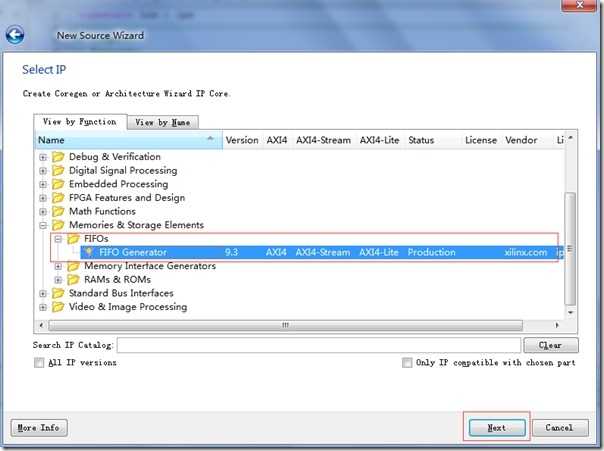Click the Next button
Screen dimensions: 604x451
tap(497, 428)
